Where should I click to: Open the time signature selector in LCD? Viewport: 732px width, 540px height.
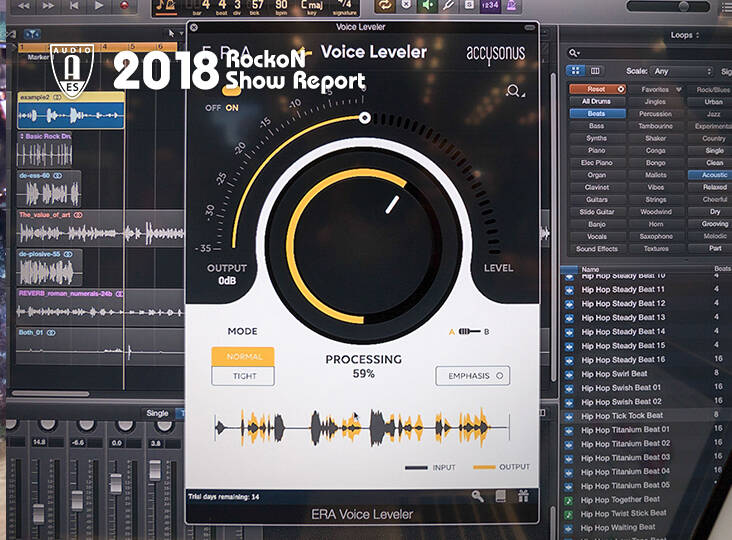(x=345, y=7)
